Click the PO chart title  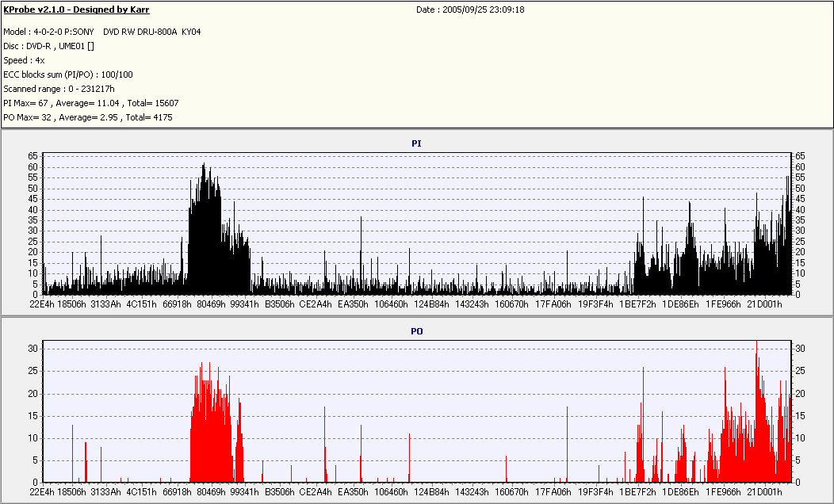tap(416, 331)
